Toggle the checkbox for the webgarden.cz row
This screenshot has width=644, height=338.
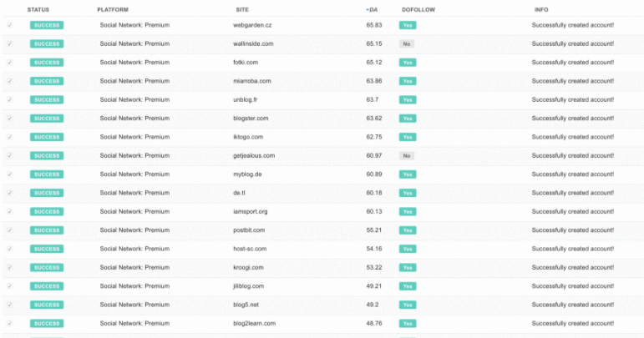10,25
